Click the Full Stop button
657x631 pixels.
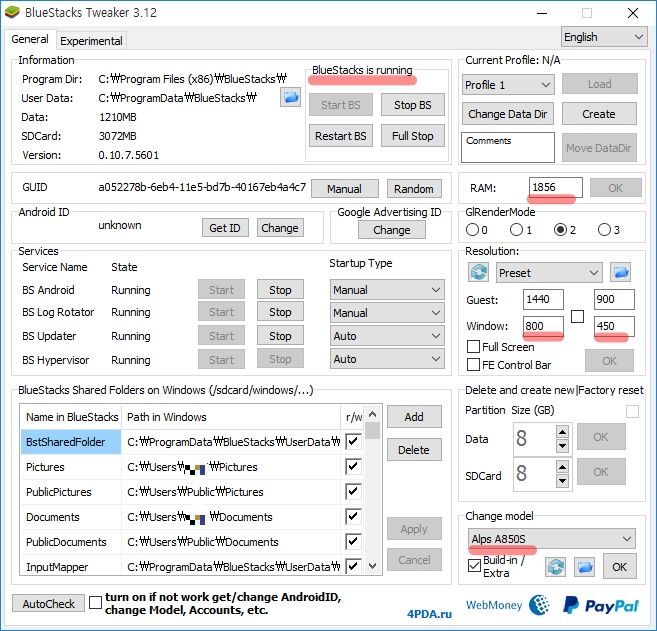click(413, 136)
